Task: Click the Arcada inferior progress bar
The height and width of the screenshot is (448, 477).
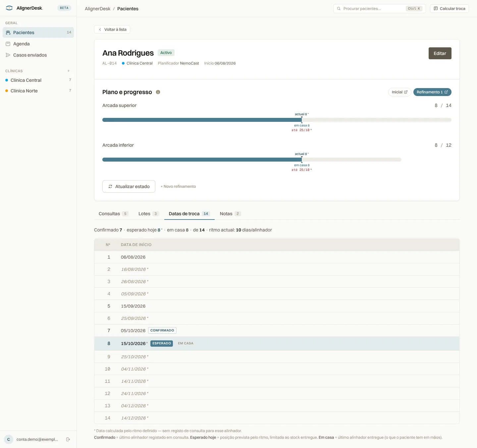Action: [x=252, y=160]
